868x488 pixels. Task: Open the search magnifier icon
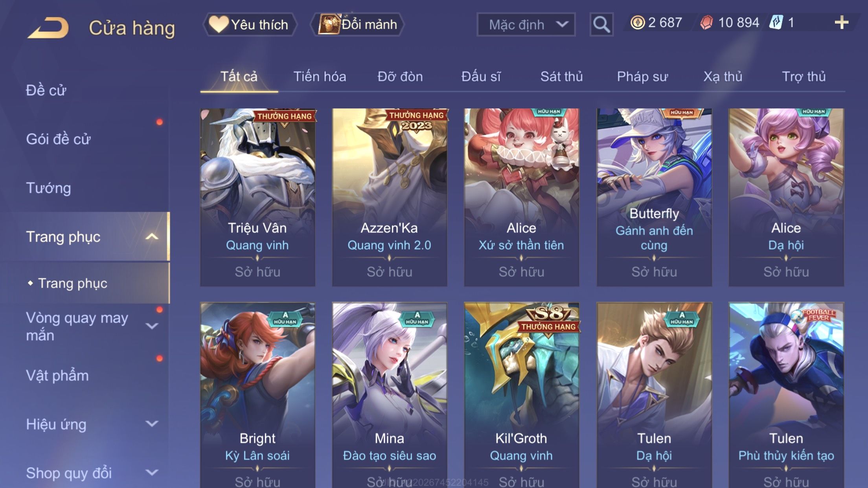[601, 24]
